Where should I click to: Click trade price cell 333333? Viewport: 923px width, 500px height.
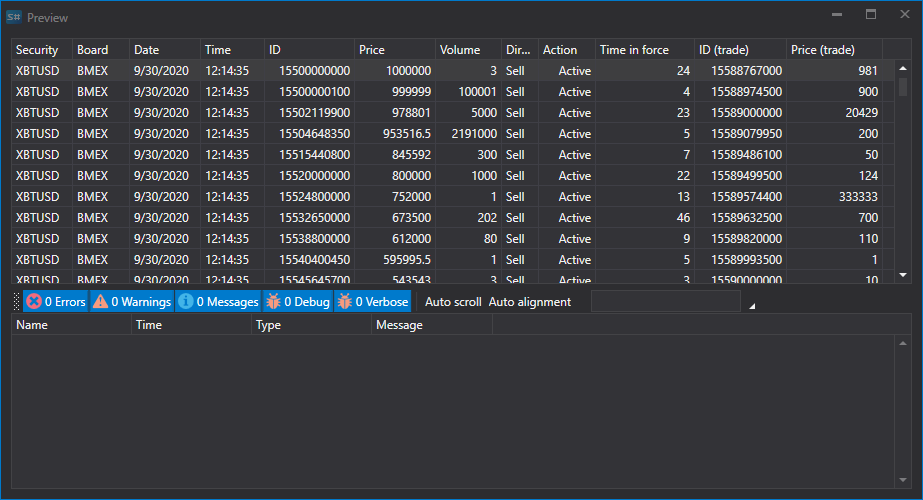pos(835,197)
